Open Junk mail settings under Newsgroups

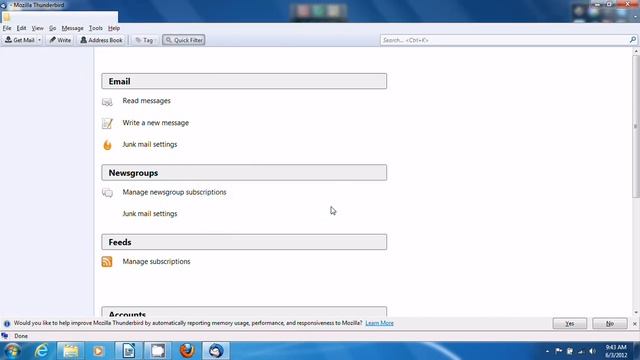[150, 214]
